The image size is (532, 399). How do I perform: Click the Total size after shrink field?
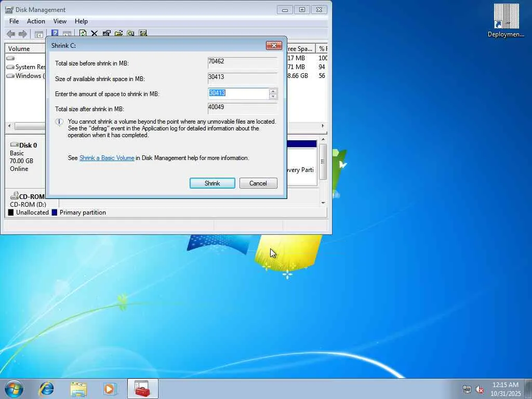[x=243, y=108]
